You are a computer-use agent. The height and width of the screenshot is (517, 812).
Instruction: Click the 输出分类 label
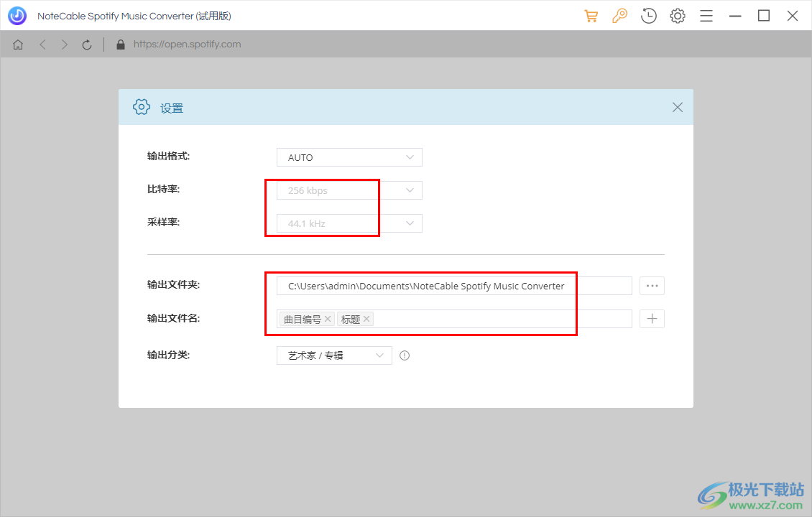[168, 355]
